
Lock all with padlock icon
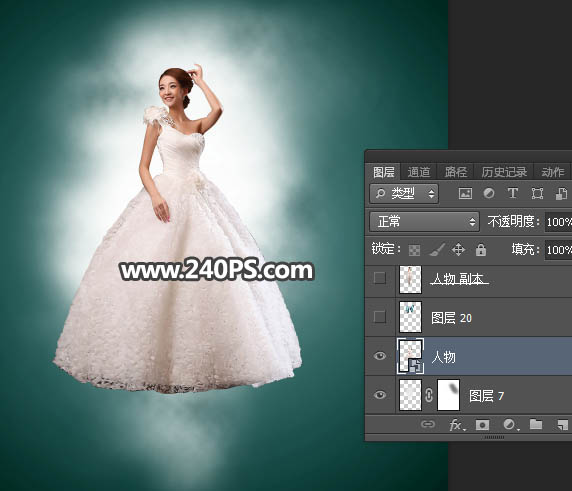pos(481,250)
